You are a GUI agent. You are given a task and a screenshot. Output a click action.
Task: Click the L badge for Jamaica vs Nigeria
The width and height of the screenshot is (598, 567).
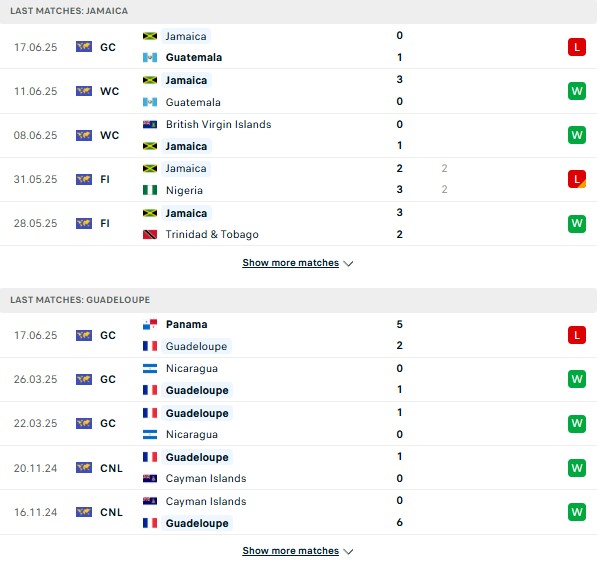[x=577, y=179]
